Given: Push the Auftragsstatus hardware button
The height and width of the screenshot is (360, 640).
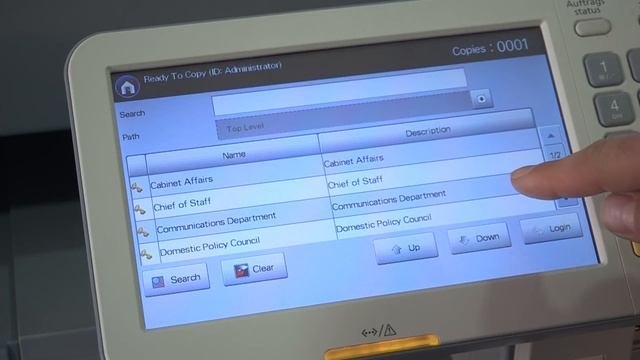Looking at the screenshot, I should click(x=593, y=27).
